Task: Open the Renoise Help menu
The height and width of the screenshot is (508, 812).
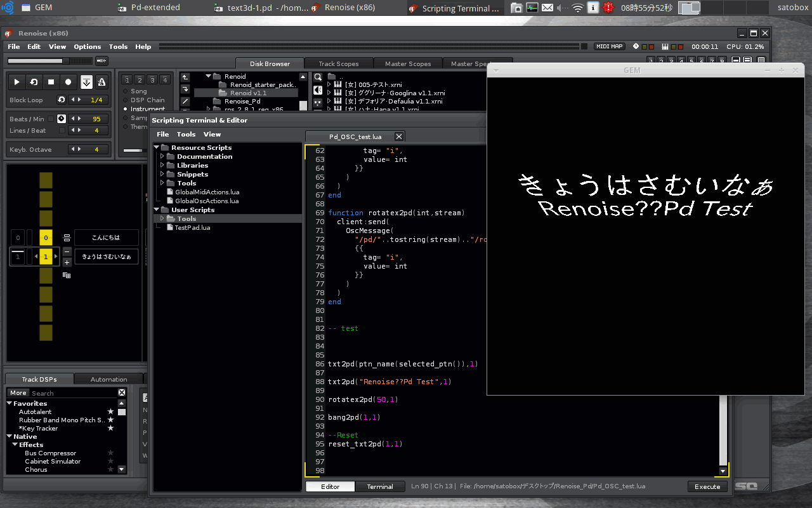Action: (143, 46)
